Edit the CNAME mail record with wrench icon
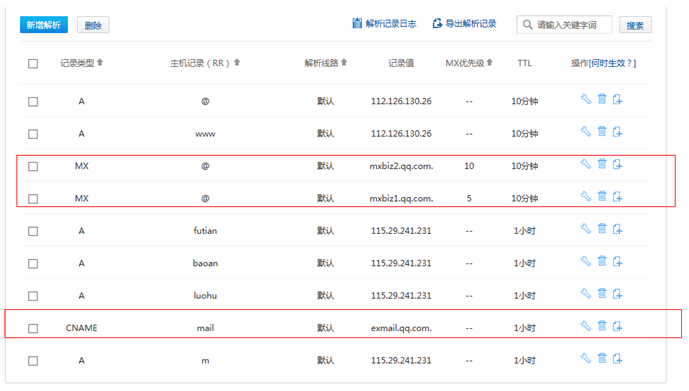Viewport: 689px width, 391px height. click(x=586, y=326)
